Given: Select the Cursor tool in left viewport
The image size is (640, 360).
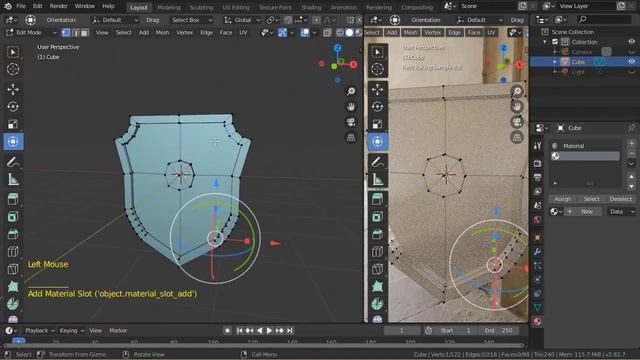Looking at the screenshot, I should click(x=13, y=69).
